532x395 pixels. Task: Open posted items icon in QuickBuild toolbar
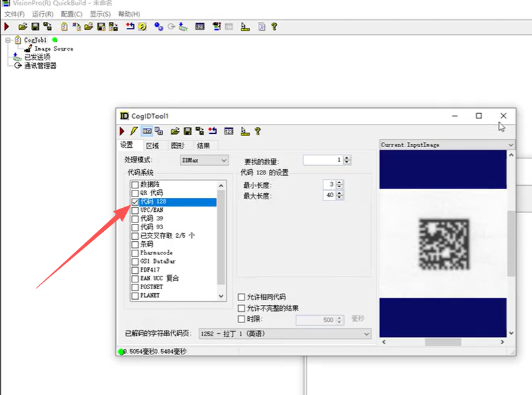[x=183, y=27]
